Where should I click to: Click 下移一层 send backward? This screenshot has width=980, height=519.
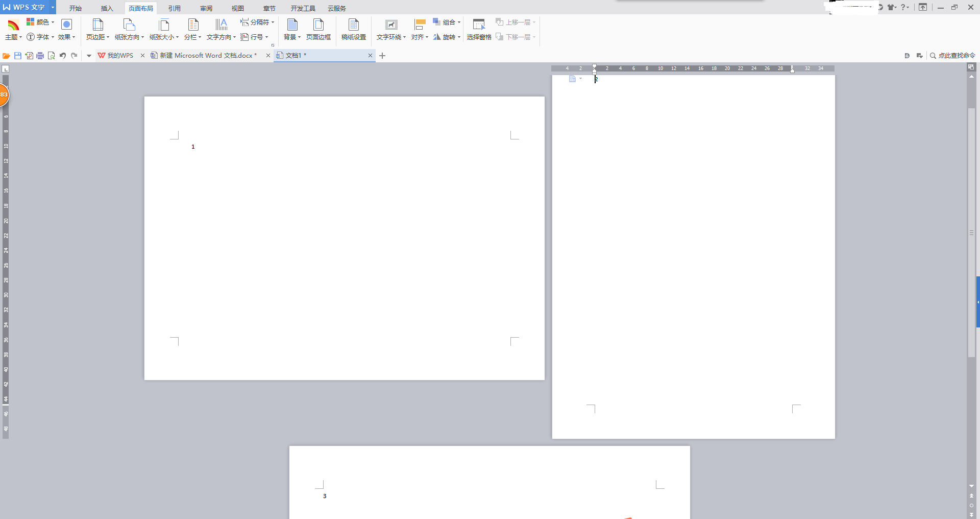pyautogui.click(x=516, y=37)
